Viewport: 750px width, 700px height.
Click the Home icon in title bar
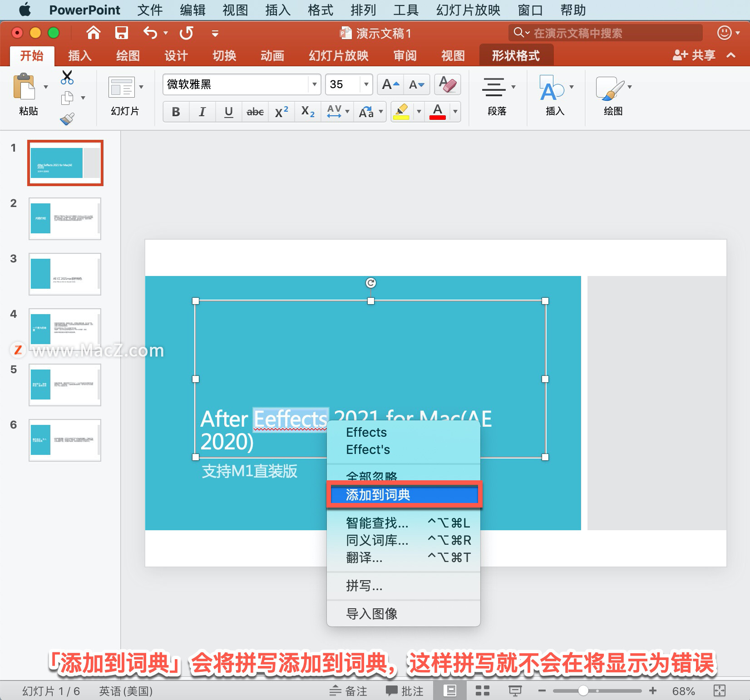point(93,33)
